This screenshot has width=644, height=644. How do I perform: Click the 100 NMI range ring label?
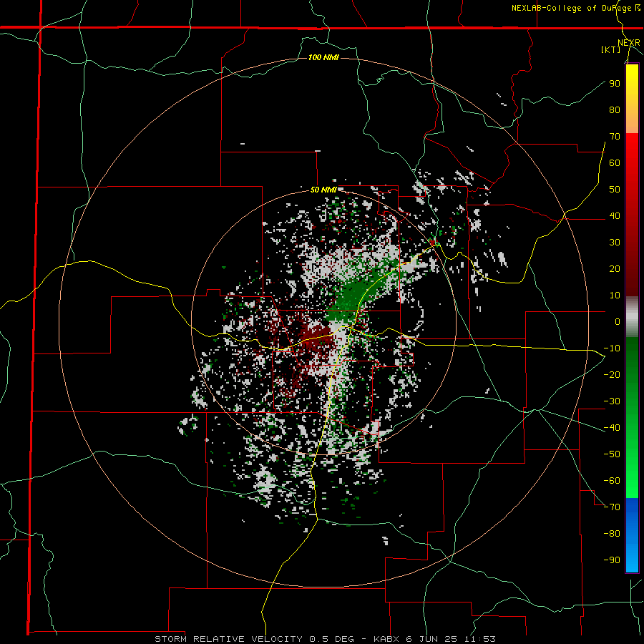323,57
